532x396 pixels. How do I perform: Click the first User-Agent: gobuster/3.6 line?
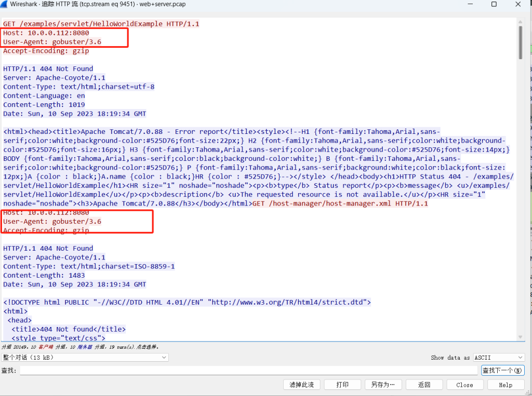point(52,42)
